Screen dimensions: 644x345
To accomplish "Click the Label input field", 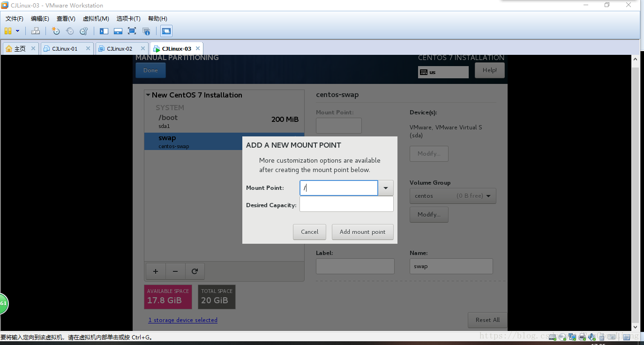I will [355, 266].
